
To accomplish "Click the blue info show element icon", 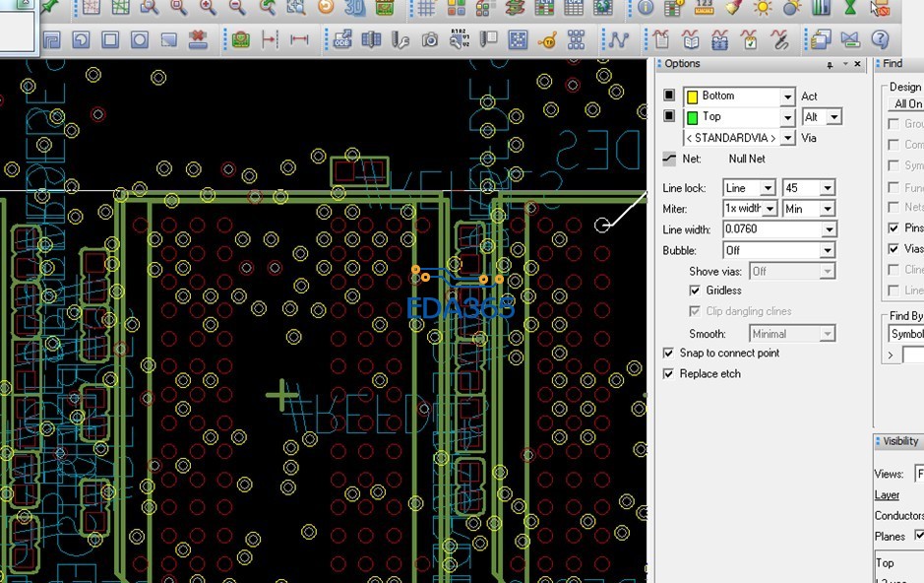I will (x=646, y=8).
